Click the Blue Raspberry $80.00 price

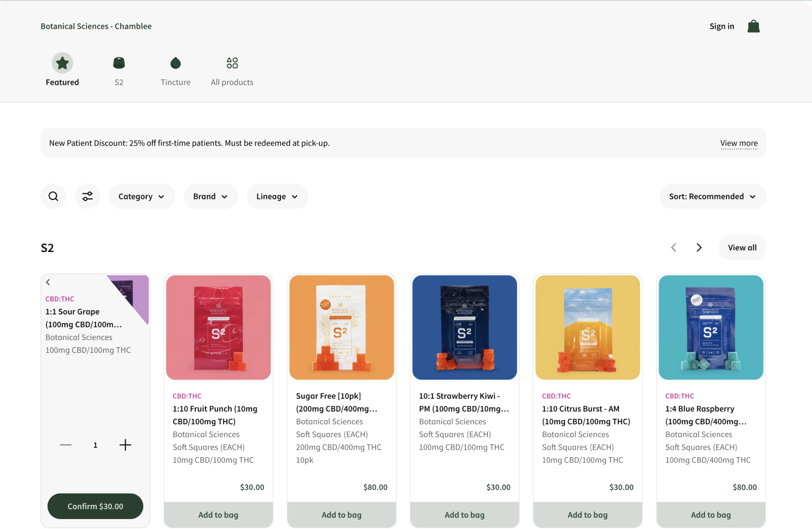(745, 487)
